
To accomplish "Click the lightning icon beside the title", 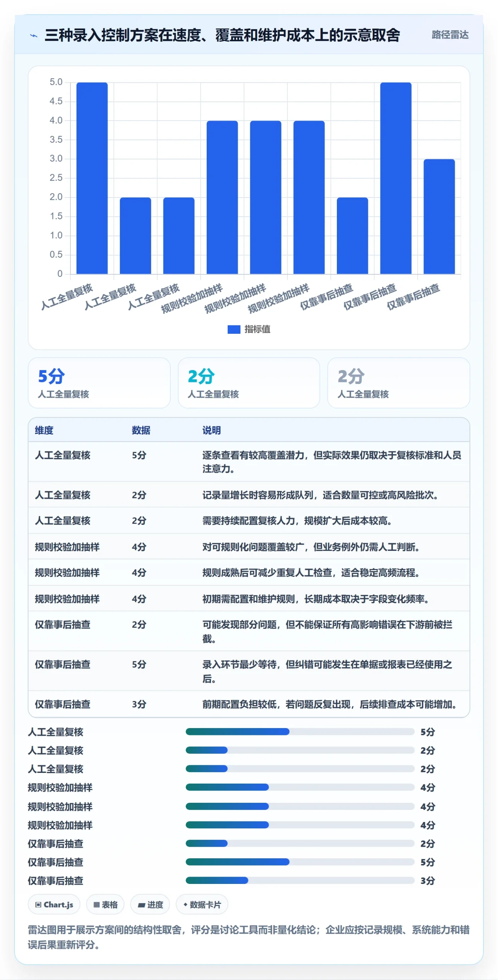I will tap(34, 36).
